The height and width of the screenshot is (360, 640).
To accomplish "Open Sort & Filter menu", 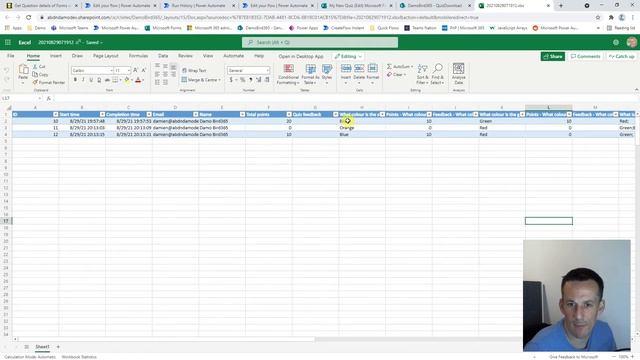I will tap(422, 74).
